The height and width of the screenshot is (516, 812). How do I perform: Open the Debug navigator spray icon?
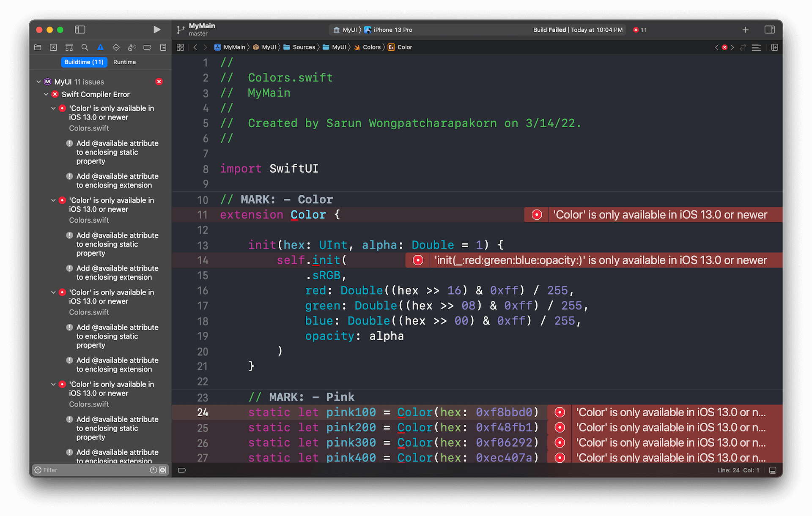[132, 47]
